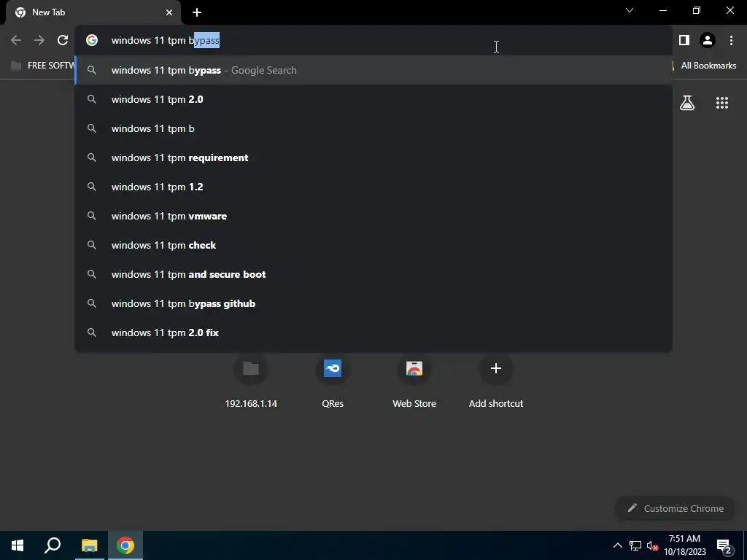The width and height of the screenshot is (747, 560).
Task: Open the Google apps grid
Action: [722, 102]
